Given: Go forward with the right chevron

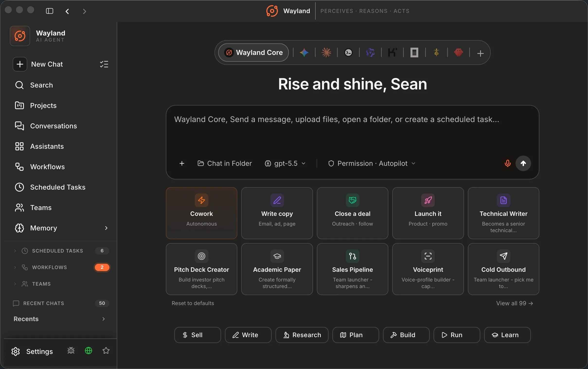Looking at the screenshot, I should pos(84,11).
